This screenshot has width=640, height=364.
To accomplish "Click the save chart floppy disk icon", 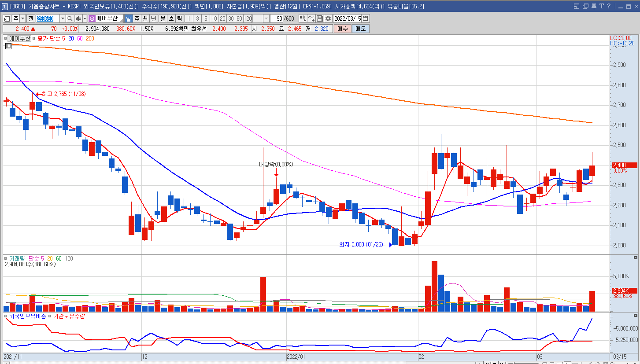I will [320, 18].
